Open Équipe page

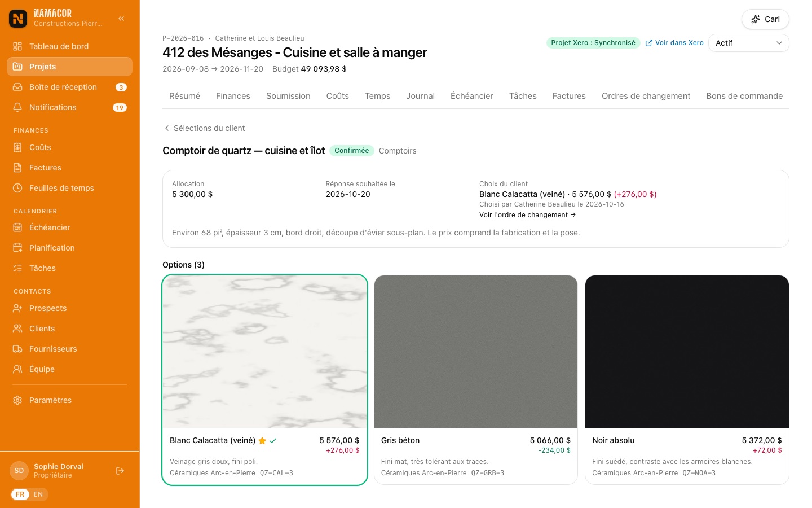click(69, 369)
